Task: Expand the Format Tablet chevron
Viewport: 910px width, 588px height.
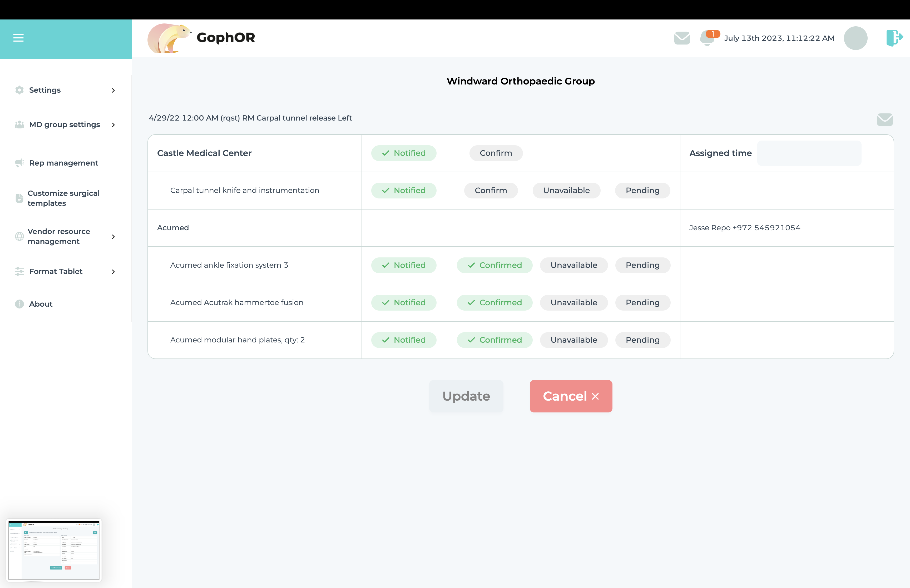Action: click(x=113, y=272)
